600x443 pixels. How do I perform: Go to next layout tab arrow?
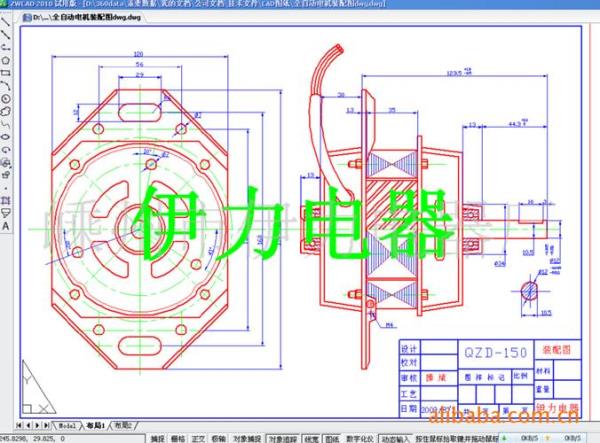point(37,425)
